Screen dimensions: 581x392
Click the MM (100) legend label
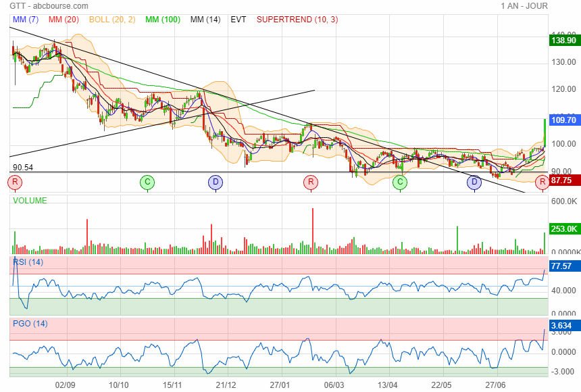163,20
